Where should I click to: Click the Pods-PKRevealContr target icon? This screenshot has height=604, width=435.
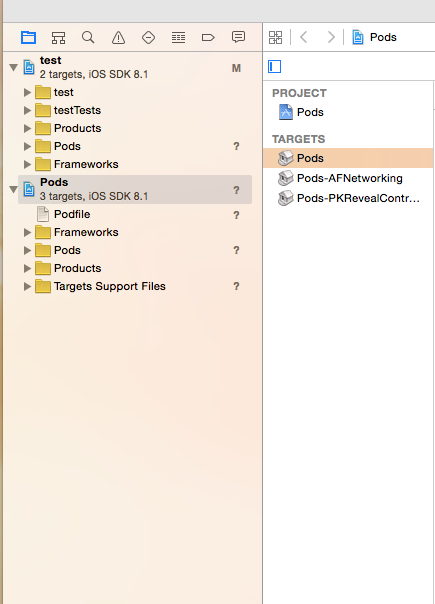(286, 198)
